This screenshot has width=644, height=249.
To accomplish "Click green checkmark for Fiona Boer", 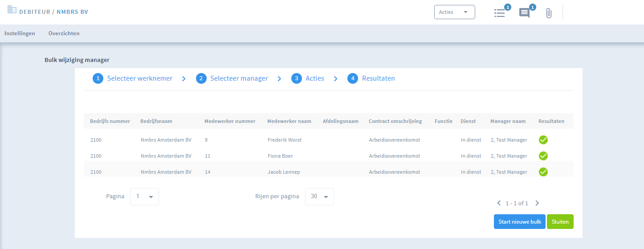I will (543, 156).
